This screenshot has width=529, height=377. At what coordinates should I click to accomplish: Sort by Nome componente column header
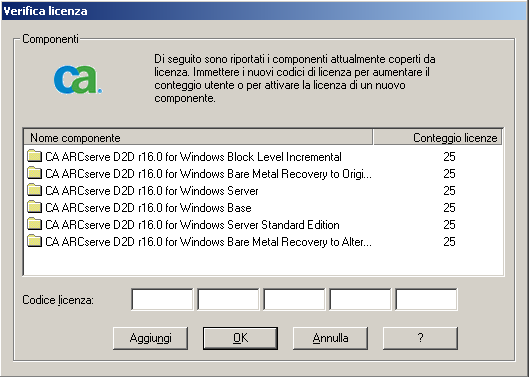coord(198,137)
